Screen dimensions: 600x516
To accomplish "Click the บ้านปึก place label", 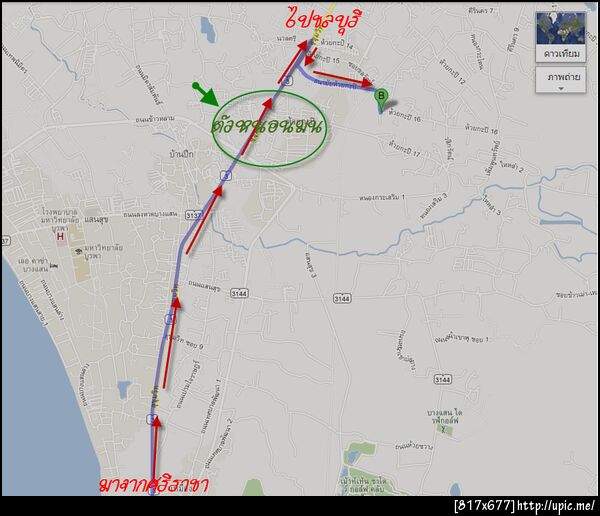I will click(x=181, y=154).
